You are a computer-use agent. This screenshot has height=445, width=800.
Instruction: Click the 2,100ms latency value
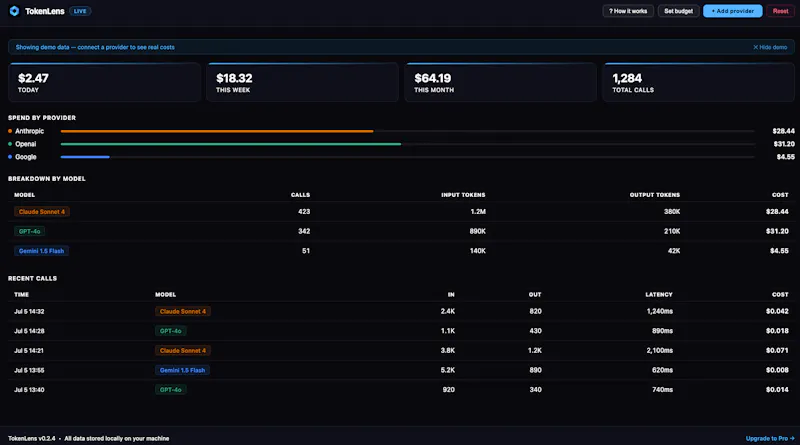(x=660, y=351)
